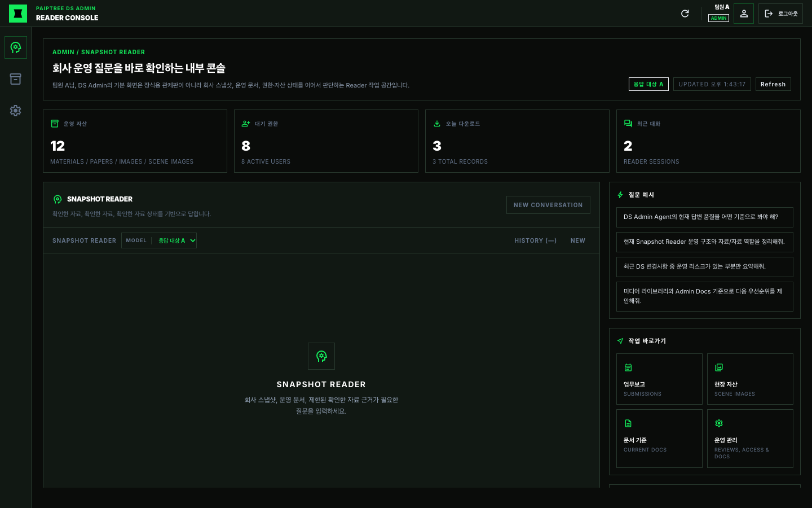This screenshot has width=812, height=508.
Task: Click the 오늘 다운로드 download icon
Action: click(437, 124)
